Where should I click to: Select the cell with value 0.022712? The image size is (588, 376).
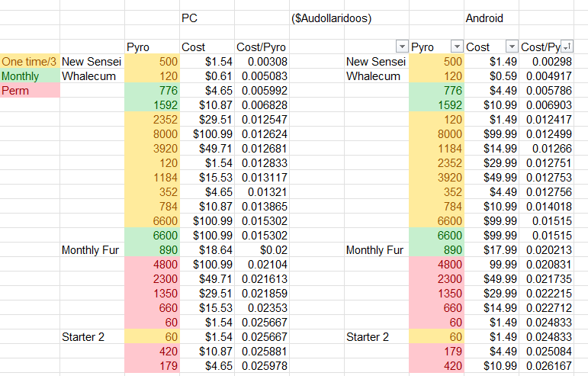click(x=546, y=308)
